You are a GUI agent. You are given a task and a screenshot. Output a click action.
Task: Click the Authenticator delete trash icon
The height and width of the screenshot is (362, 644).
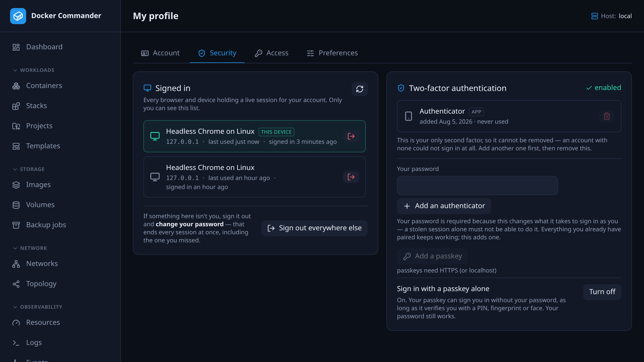(x=607, y=116)
